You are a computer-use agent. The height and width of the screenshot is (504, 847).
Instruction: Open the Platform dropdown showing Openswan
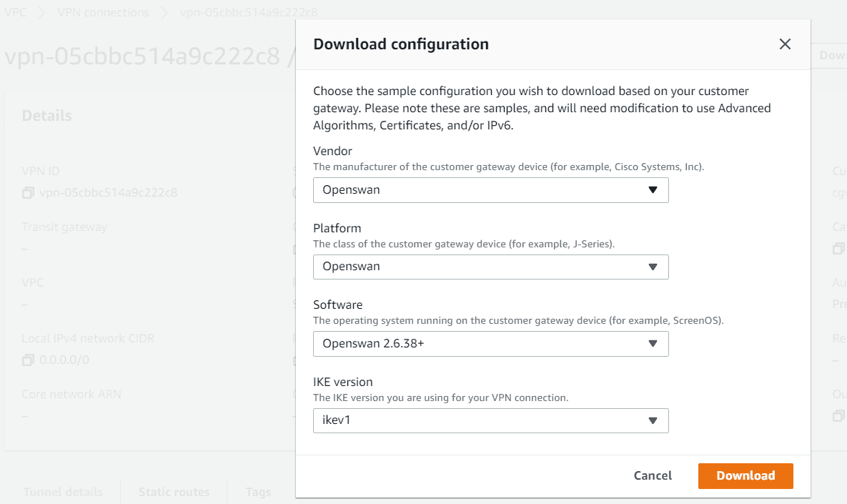pos(490,267)
